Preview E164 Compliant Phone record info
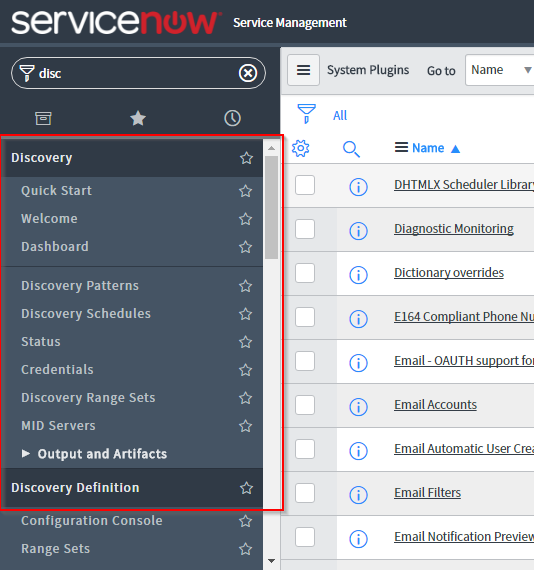This screenshot has width=534, height=570. point(358,319)
